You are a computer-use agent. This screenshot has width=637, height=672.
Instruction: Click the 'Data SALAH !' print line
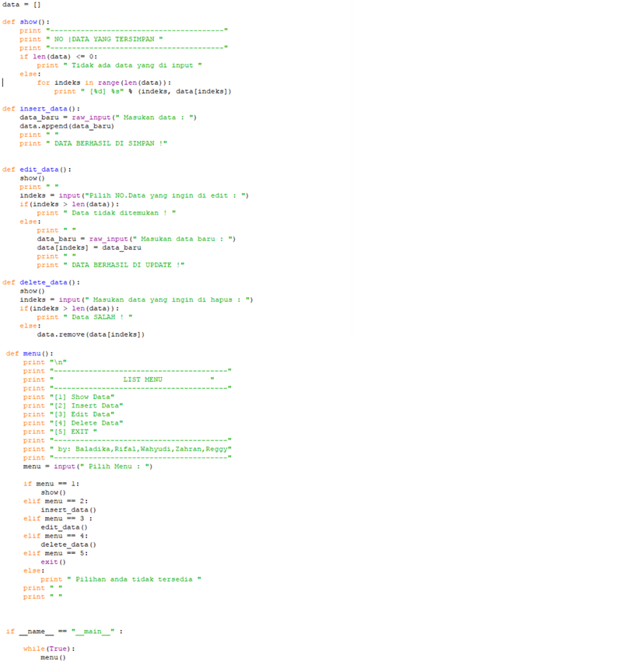pos(85,317)
